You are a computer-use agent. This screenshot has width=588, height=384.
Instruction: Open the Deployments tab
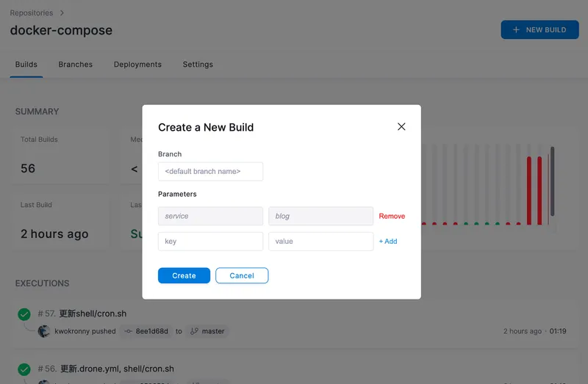pos(137,65)
